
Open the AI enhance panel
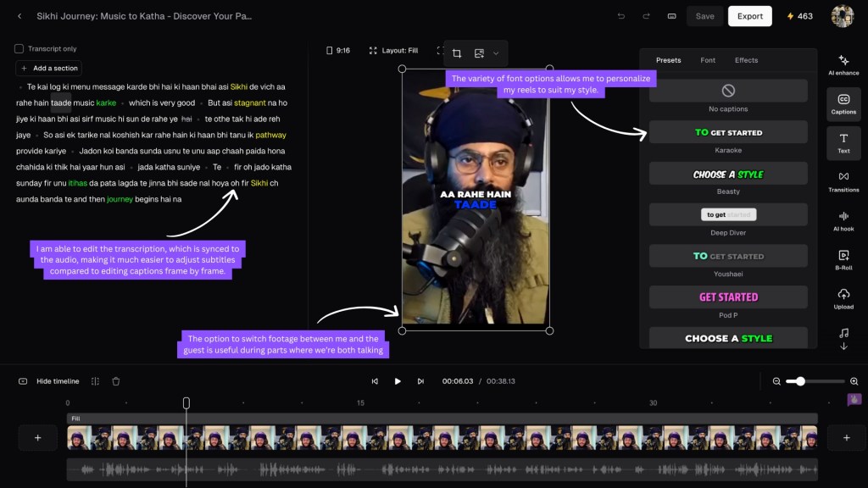(x=843, y=65)
